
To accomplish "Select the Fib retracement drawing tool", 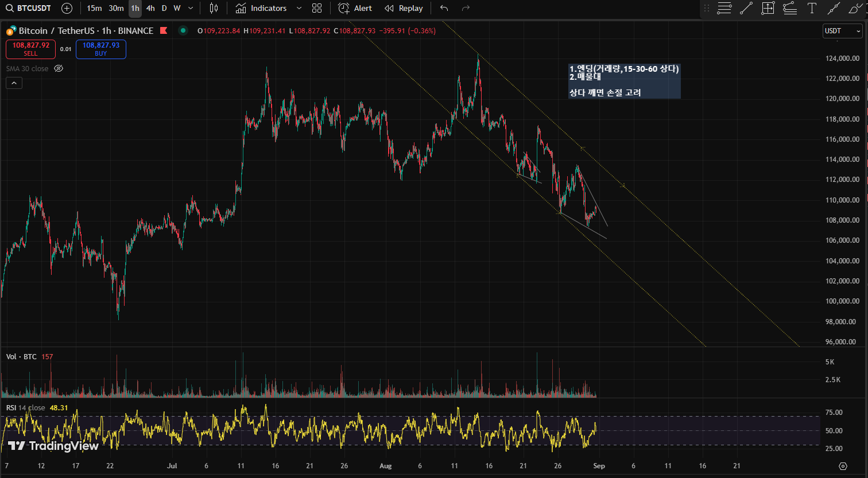I will click(x=724, y=8).
